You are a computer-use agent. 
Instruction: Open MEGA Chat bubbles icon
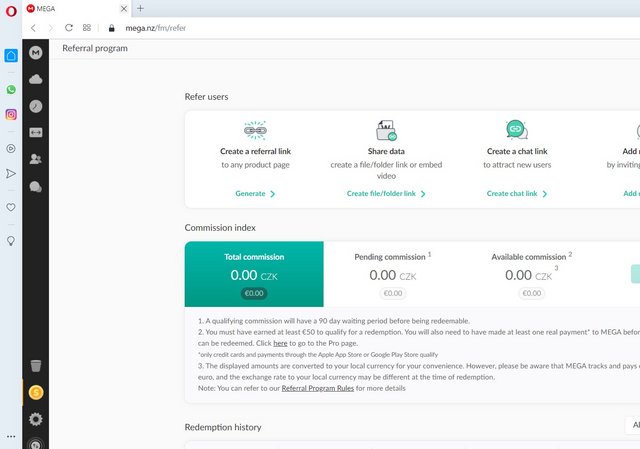[x=36, y=187]
